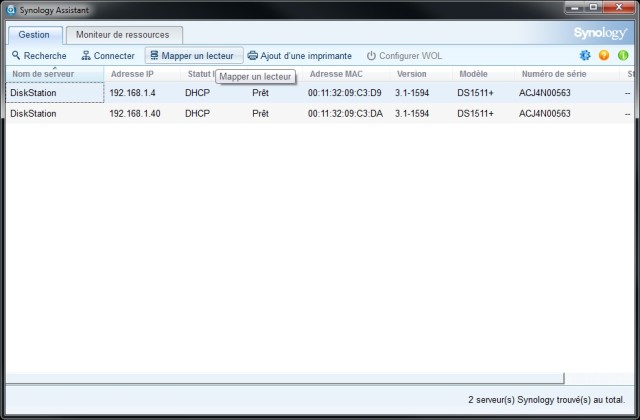Switch to the Gestion tab
Screen dimensions: 640x420
pos(34,35)
